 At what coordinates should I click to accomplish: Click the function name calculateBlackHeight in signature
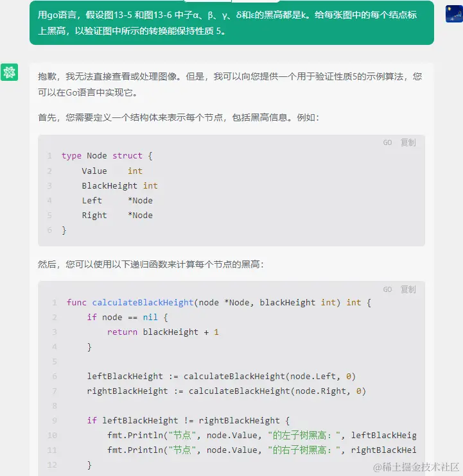coord(143,303)
